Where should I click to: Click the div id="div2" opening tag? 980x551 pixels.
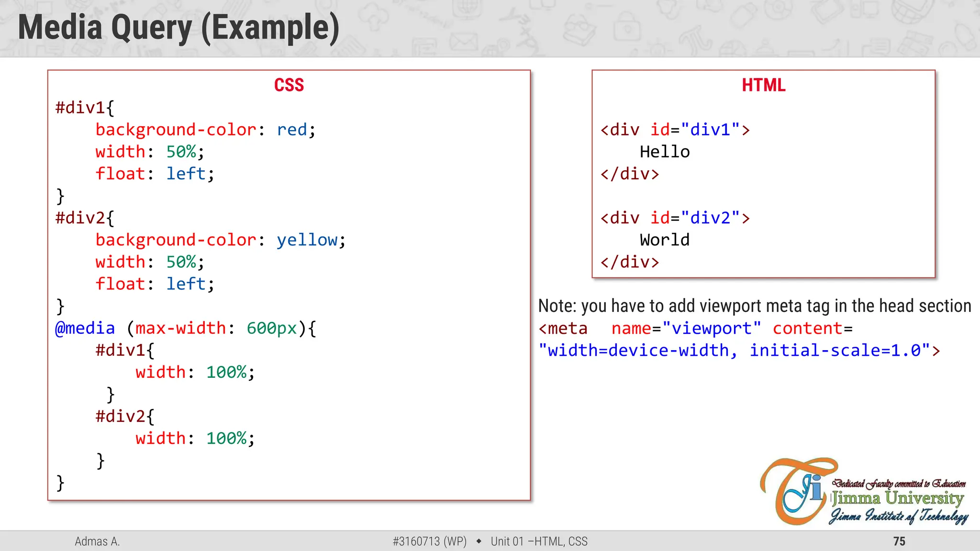(675, 218)
